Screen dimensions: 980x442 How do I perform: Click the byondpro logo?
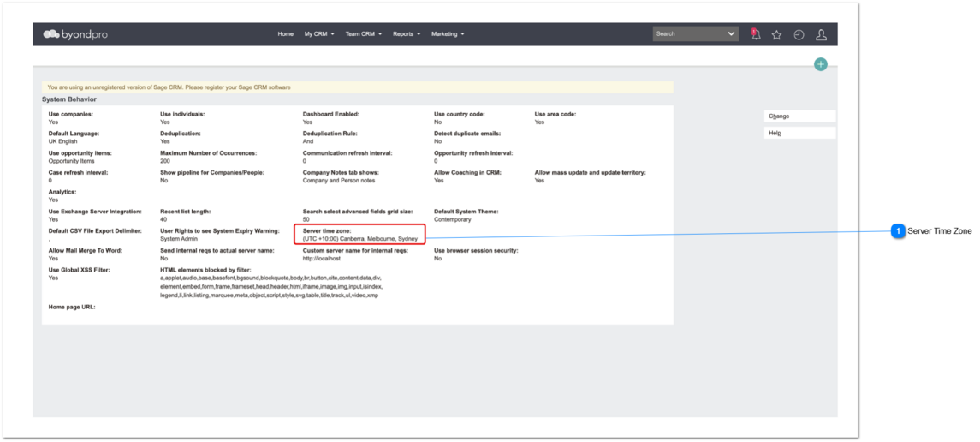[75, 34]
